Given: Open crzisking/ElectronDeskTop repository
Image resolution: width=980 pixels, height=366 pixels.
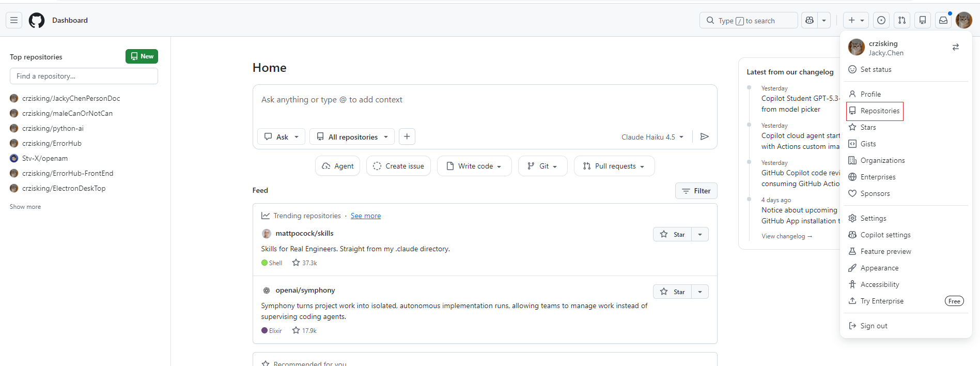Looking at the screenshot, I should click(64, 188).
